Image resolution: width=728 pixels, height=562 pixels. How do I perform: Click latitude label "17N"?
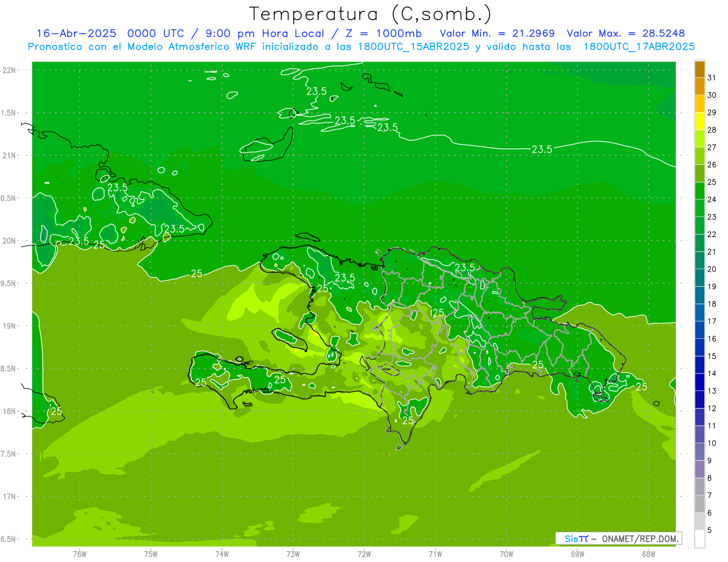[9, 497]
